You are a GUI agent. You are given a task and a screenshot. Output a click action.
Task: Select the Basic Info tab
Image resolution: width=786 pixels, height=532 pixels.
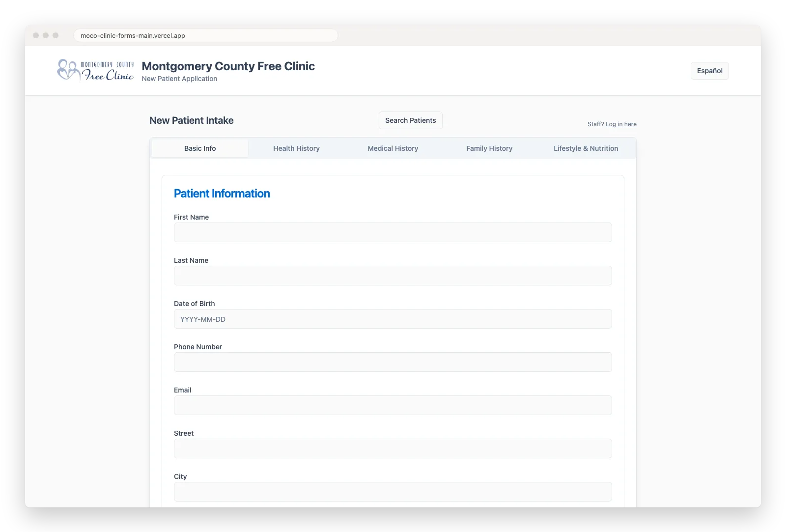point(200,148)
